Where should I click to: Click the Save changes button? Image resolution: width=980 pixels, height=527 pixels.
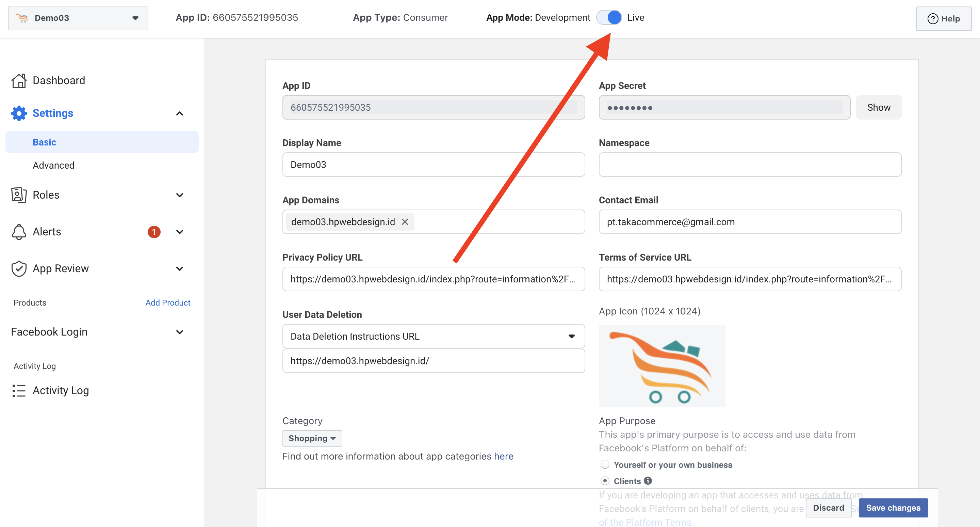893,508
